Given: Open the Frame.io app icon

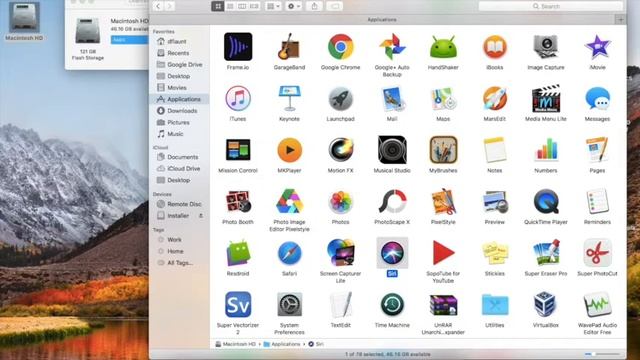Looking at the screenshot, I should coord(238,47).
